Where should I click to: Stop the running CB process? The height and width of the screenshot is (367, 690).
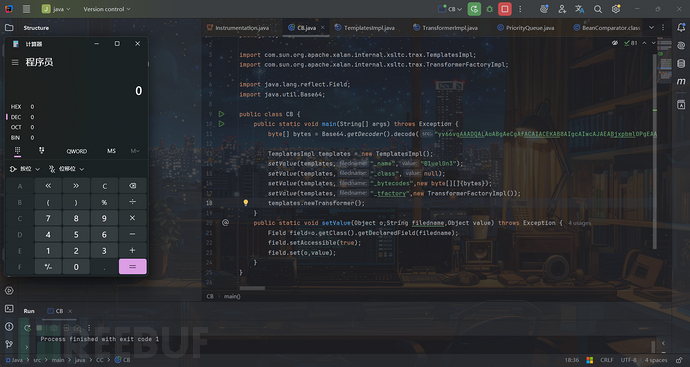(x=505, y=9)
